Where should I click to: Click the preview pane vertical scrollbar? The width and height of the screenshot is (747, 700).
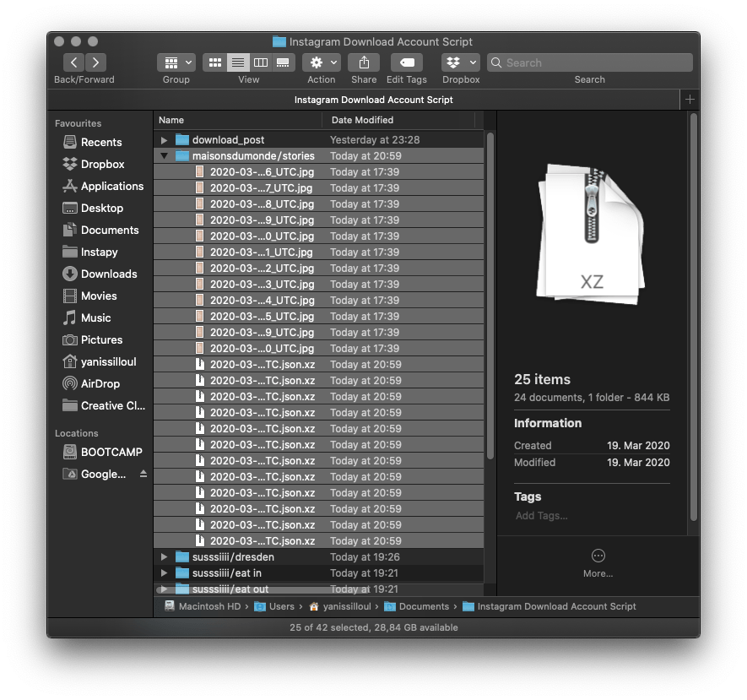[x=694, y=317]
